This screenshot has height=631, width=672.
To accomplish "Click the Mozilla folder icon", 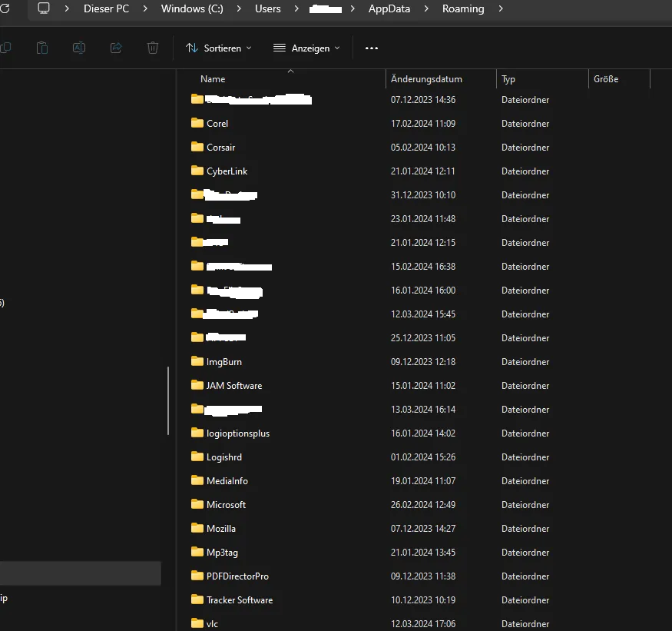I will [197, 528].
